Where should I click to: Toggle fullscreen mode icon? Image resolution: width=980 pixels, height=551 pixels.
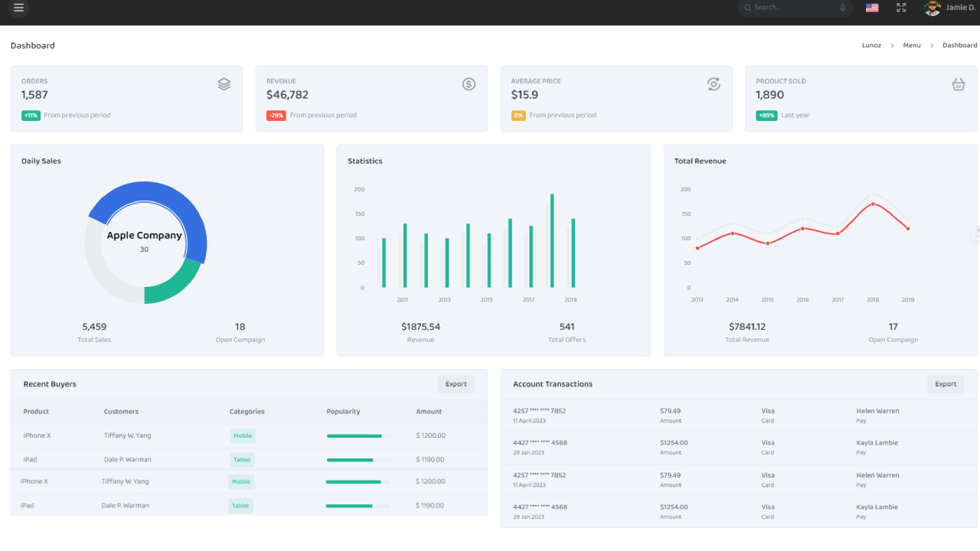(x=901, y=8)
